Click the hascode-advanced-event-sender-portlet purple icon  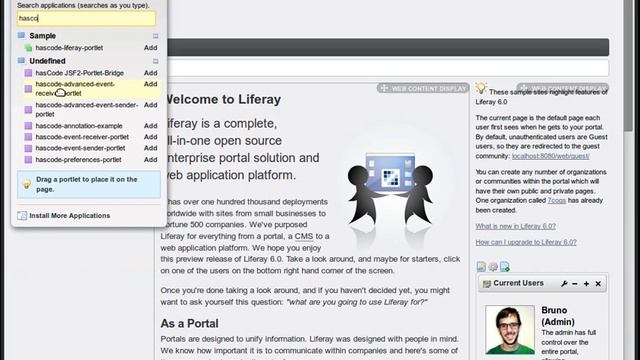click(x=28, y=109)
